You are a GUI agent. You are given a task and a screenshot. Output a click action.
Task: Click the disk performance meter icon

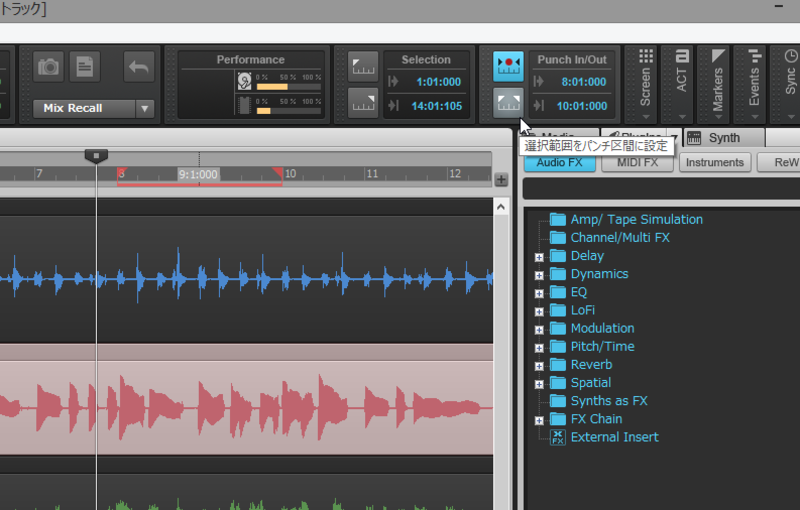(x=244, y=81)
